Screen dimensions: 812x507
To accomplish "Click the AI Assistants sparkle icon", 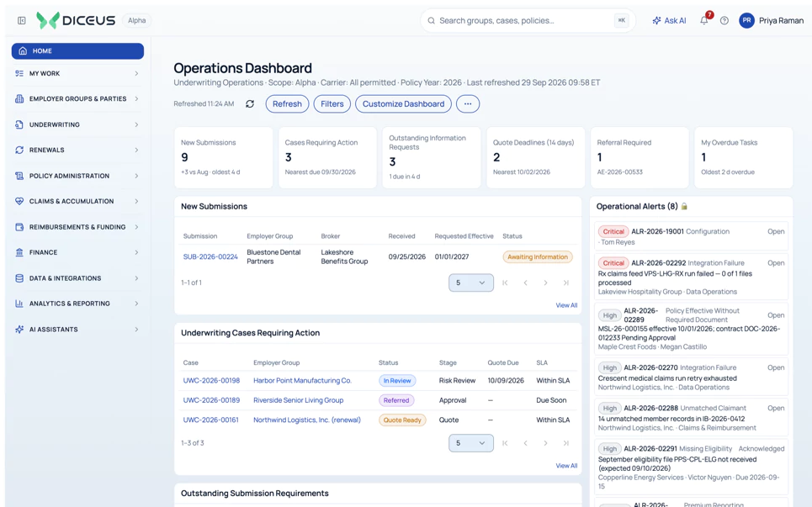I will click(x=19, y=330).
